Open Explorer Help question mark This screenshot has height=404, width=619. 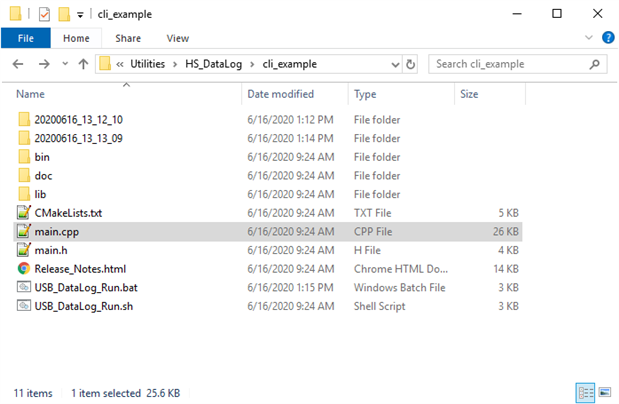[608, 38]
